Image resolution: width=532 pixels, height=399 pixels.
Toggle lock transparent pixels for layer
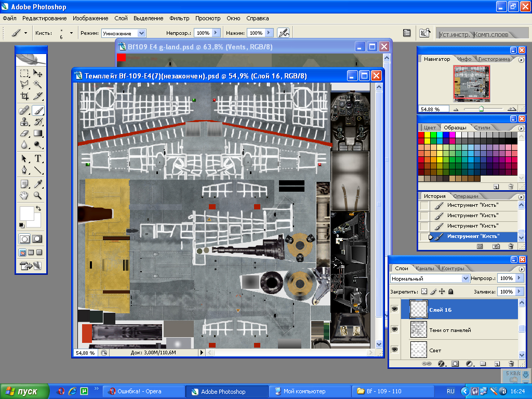point(423,292)
